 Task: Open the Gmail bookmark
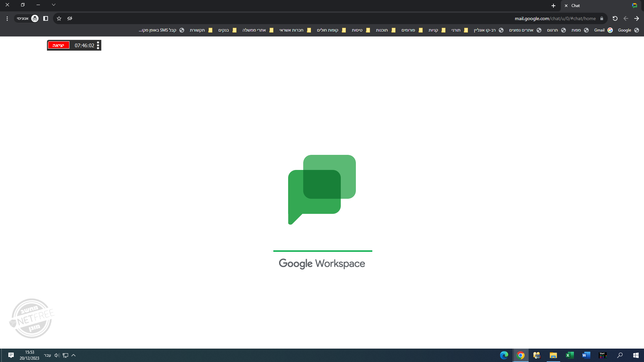(603, 30)
